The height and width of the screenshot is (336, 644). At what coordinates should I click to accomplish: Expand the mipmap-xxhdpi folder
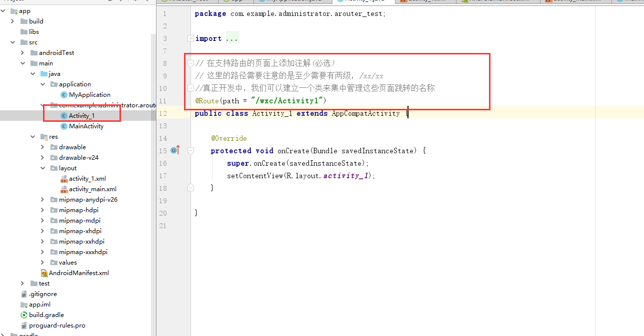click(42, 242)
